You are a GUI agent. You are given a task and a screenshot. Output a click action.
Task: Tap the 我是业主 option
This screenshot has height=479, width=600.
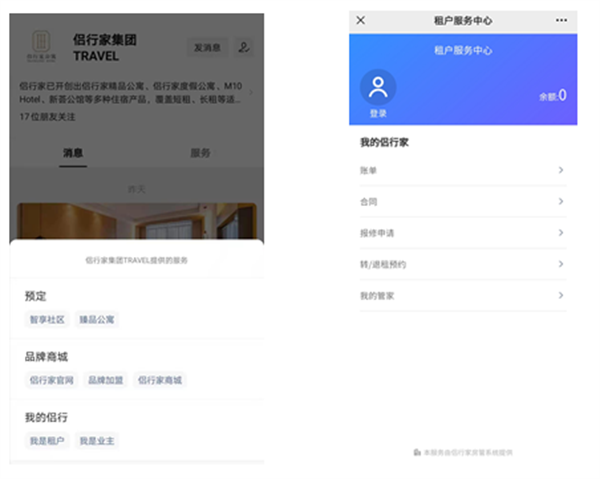[x=97, y=440]
